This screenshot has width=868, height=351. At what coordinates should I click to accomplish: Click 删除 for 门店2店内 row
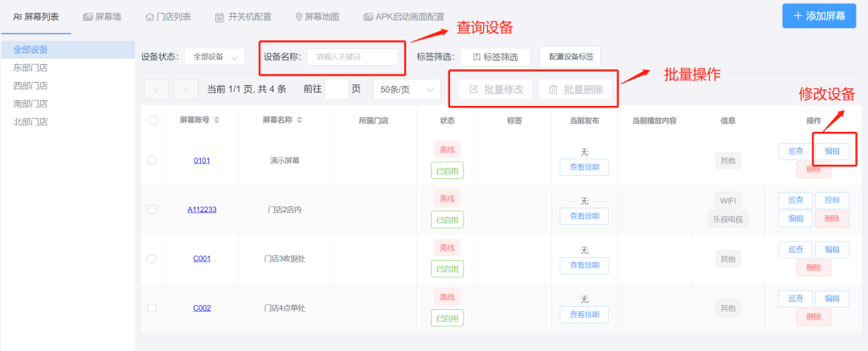tap(832, 218)
